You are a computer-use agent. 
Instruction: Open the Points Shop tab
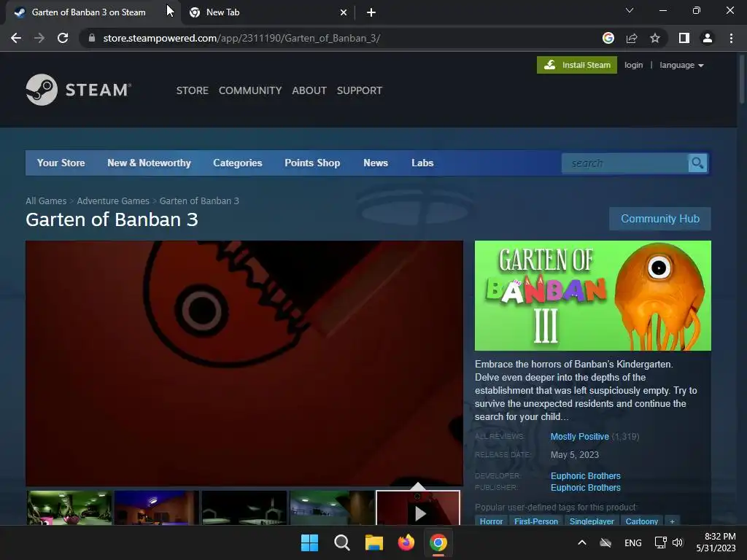tap(312, 163)
